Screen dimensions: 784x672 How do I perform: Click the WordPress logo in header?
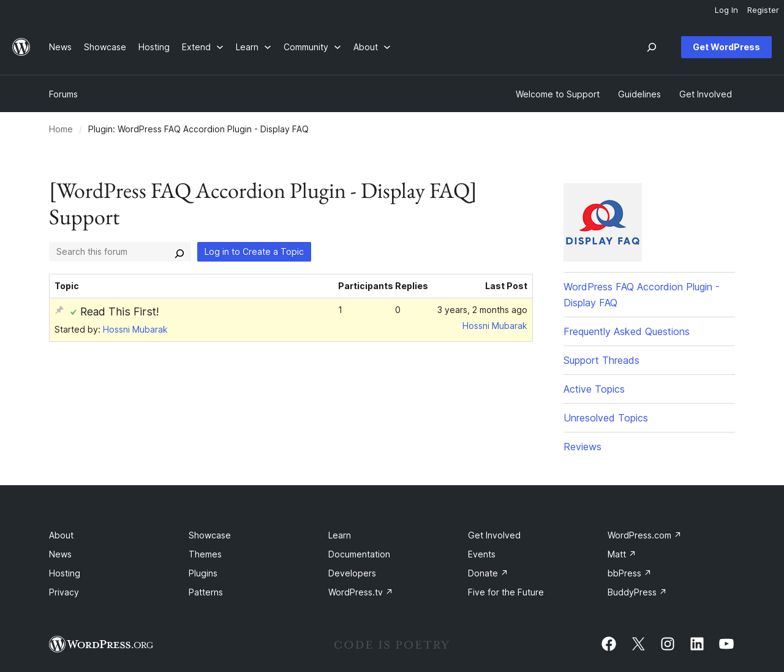pyautogui.click(x=21, y=47)
